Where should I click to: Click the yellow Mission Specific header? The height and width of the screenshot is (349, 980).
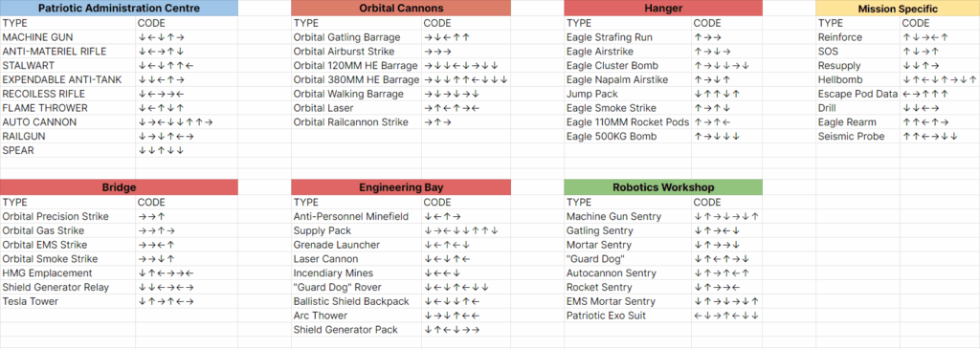[x=898, y=8]
